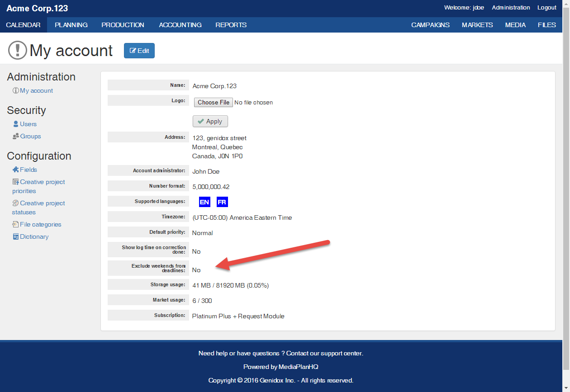Select the FR supported language badge
The image size is (570, 392).
[222, 202]
